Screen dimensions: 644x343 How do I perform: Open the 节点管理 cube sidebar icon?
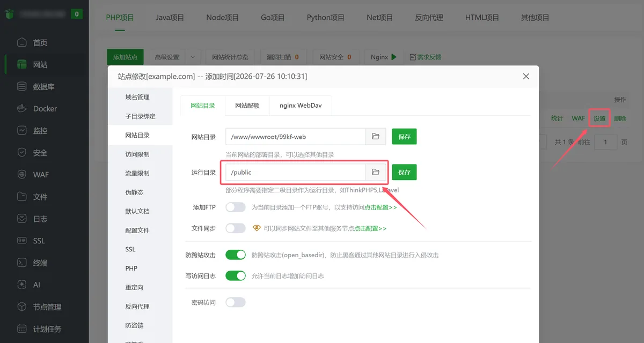[x=21, y=307]
